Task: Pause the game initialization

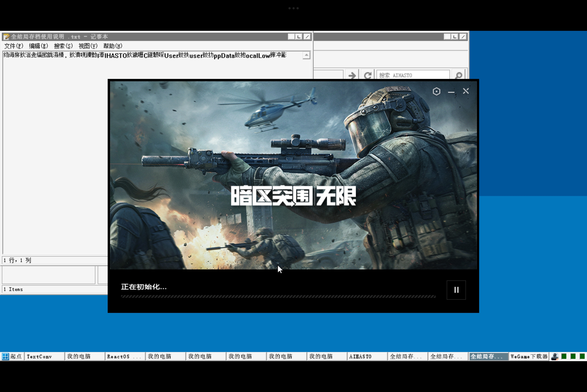Action: click(456, 290)
